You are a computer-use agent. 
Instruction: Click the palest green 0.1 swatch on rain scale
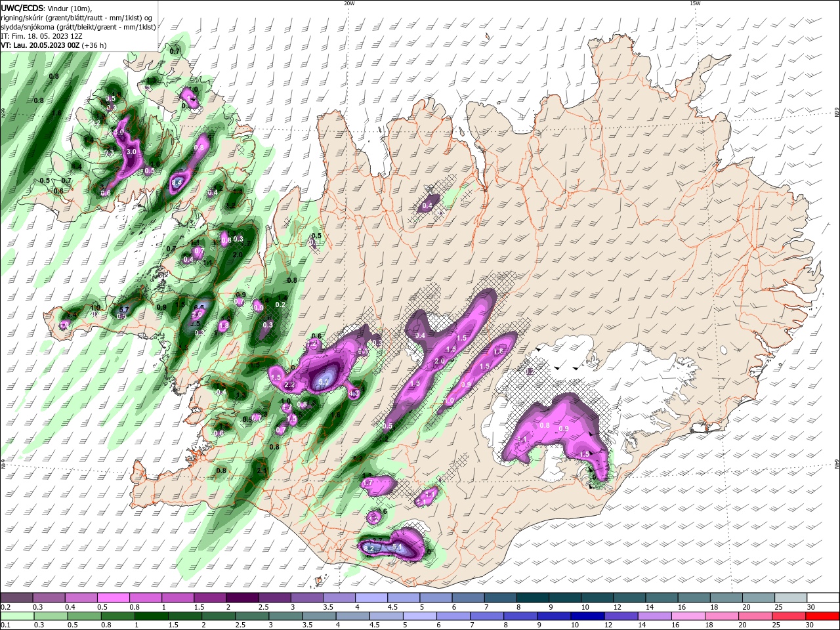tap(17, 616)
